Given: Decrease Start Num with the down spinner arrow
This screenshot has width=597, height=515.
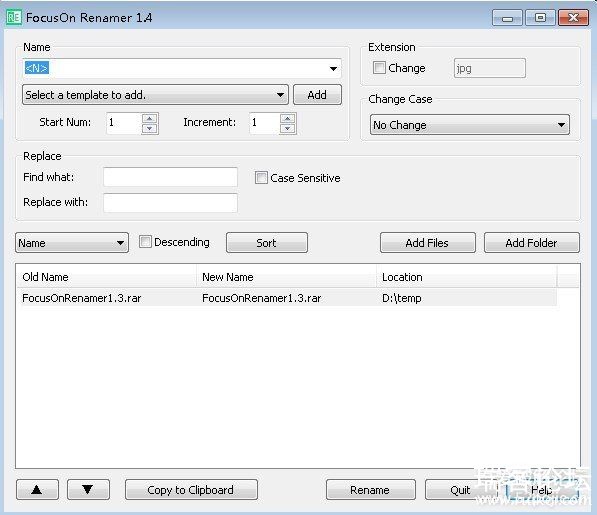Looking at the screenshot, I should pyautogui.click(x=150, y=129).
